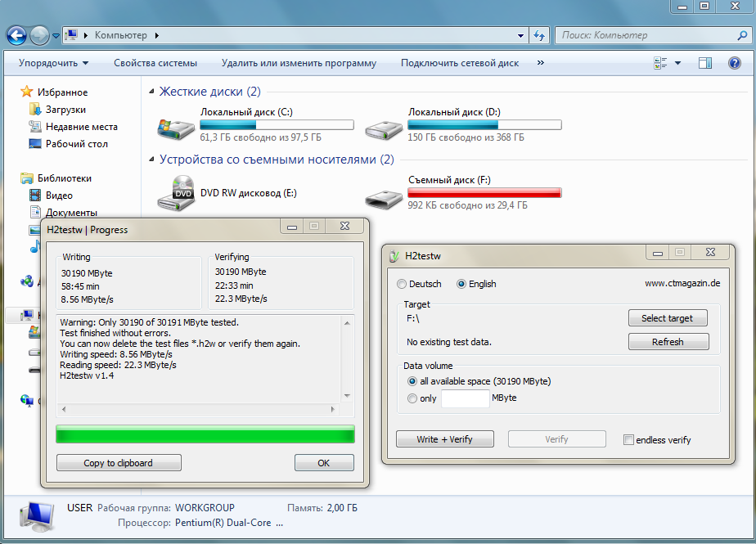Click the log scroll up arrow

[347, 322]
